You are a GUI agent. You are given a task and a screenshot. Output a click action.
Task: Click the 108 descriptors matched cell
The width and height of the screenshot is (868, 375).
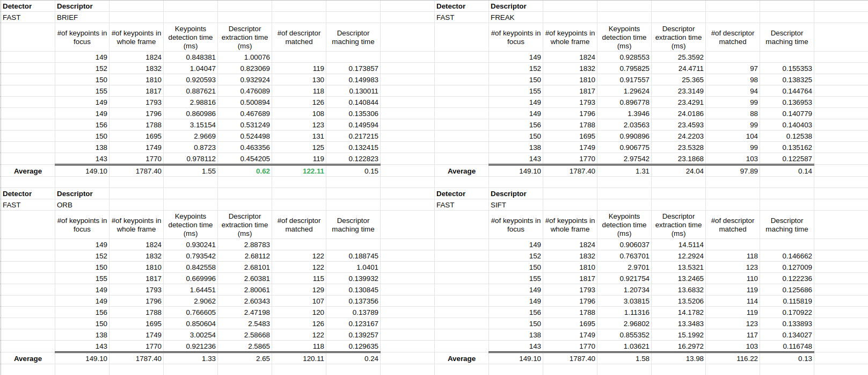click(x=299, y=113)
